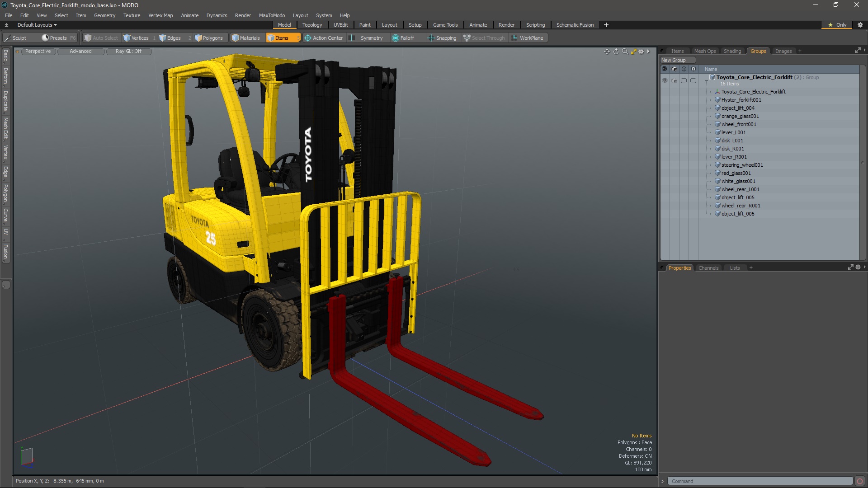This screenshot has height=488, width=868.
Task: Click the viewport rotate view icon
Action: [616, 52]
